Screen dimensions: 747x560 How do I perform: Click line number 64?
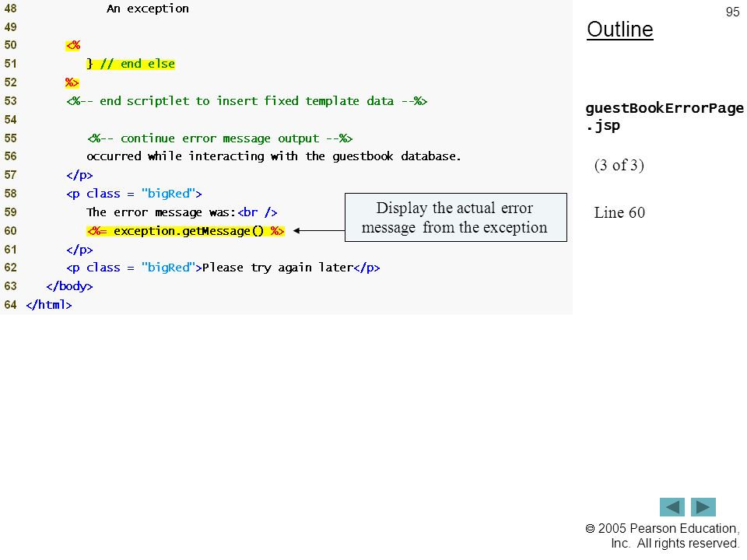(x=10, y=305)
